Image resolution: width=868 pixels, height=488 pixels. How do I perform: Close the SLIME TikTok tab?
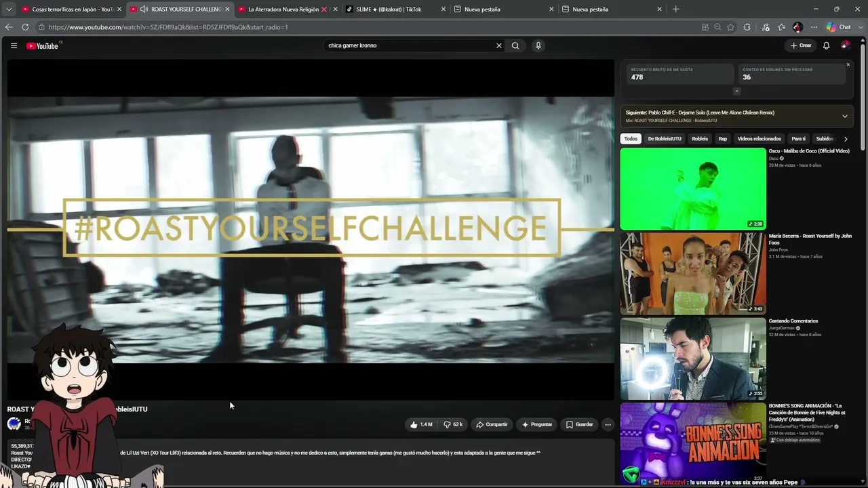point(443,9)
